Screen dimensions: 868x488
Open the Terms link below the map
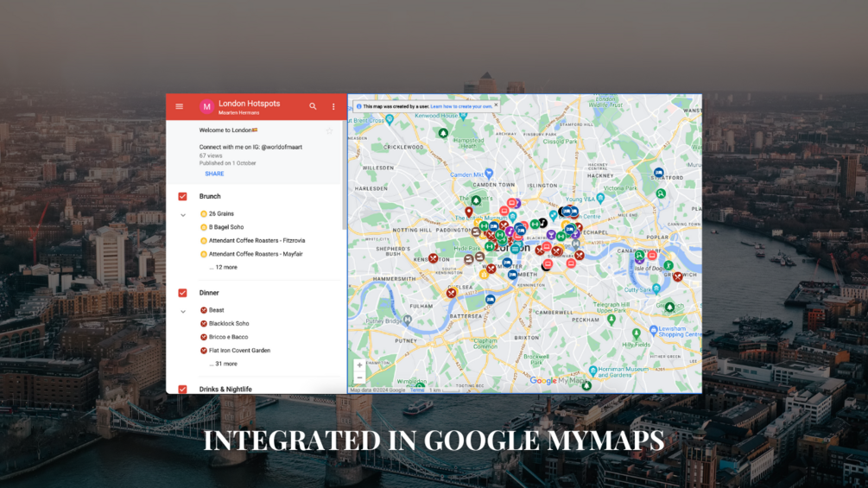pos(417,390)
